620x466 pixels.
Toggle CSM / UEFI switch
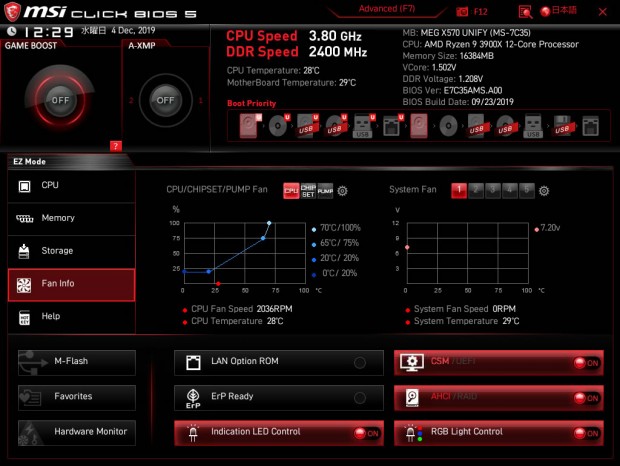(x=499, y=362)
